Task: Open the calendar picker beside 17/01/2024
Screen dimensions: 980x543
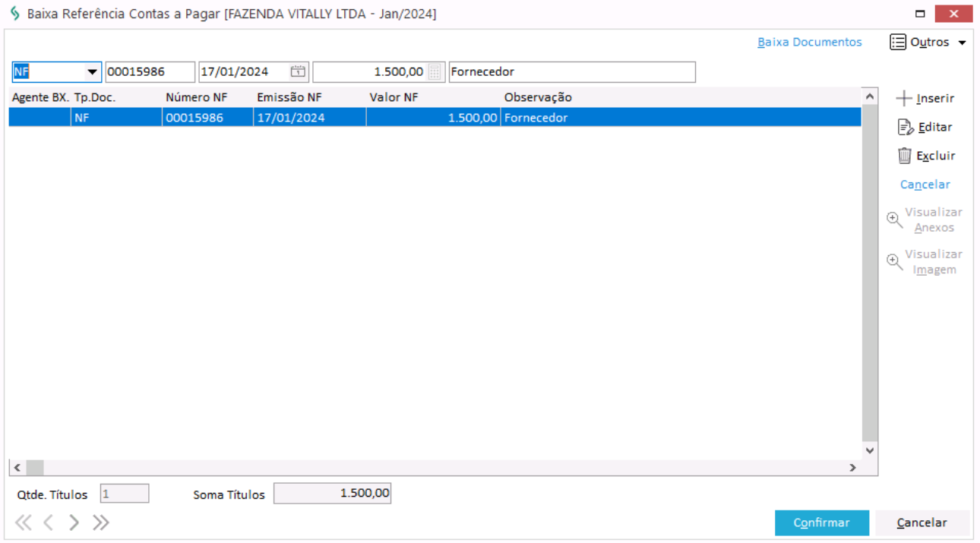Action: [x=298, y=72]
